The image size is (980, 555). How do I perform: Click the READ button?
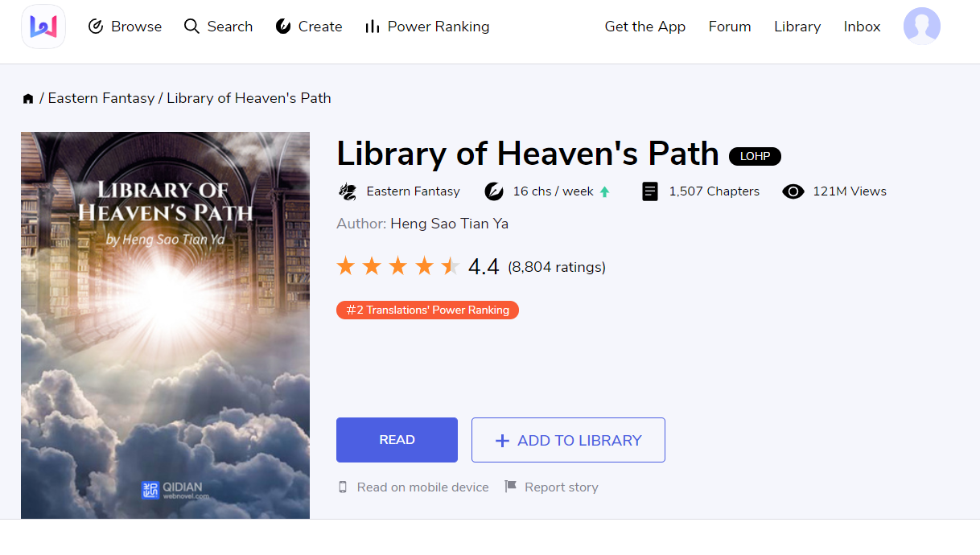[x=397, y=440]
